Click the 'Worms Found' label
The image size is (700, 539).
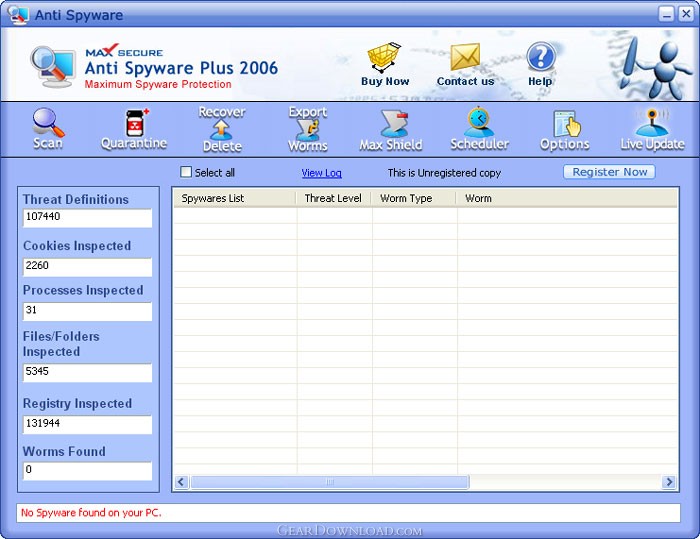[x=64, y=451]
